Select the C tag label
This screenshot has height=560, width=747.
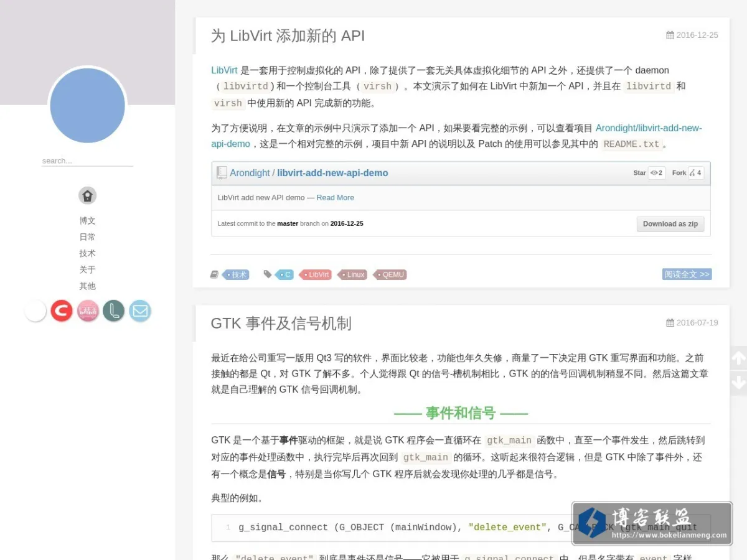point(285,274)
